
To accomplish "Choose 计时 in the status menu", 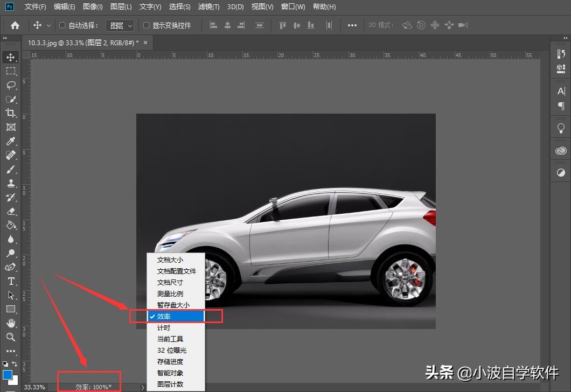I will pos(176,327).
